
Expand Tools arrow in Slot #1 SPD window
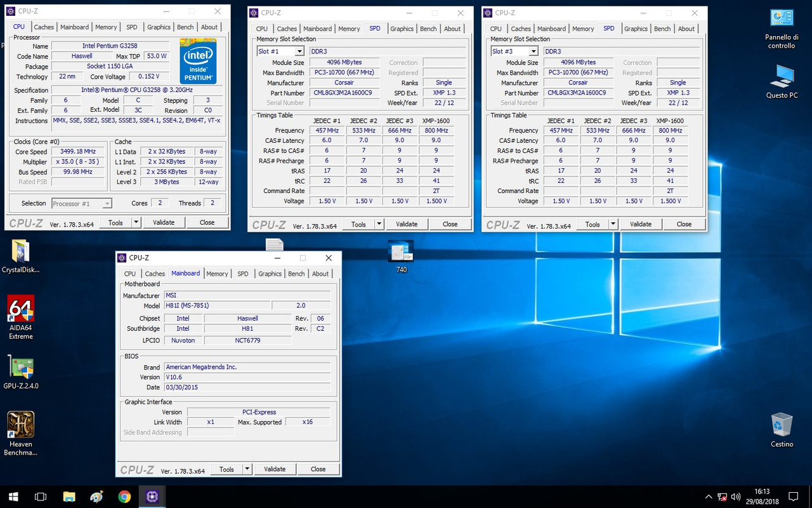pyautogui.click(x=379, y=224)
